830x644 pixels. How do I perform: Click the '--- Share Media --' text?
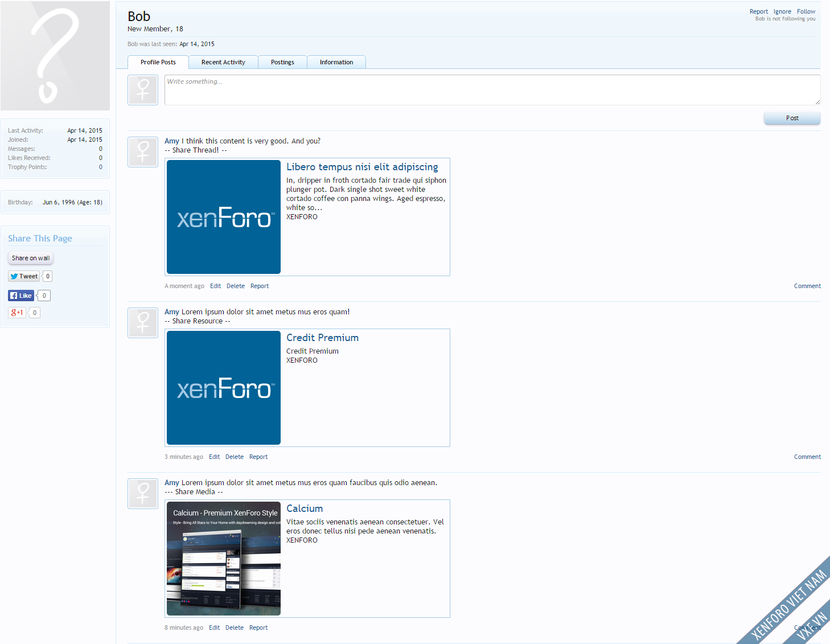coord(194,492)
